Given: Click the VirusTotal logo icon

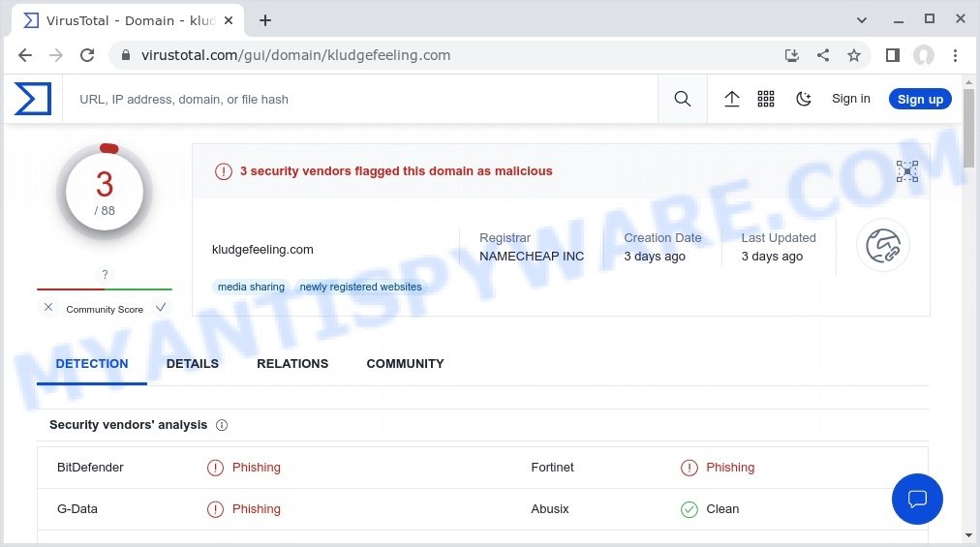Looking at the screenshot, I should (x=33, y=99).
